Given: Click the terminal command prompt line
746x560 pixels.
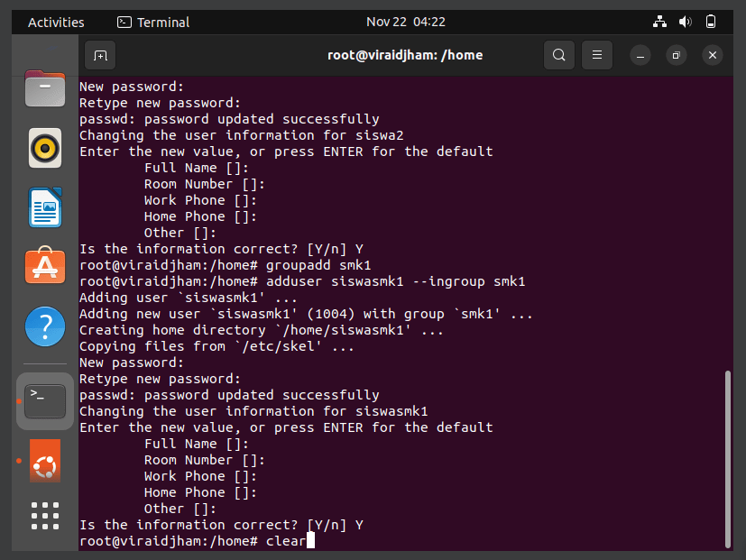Looking at the screenshot, I should coord(197,541).
